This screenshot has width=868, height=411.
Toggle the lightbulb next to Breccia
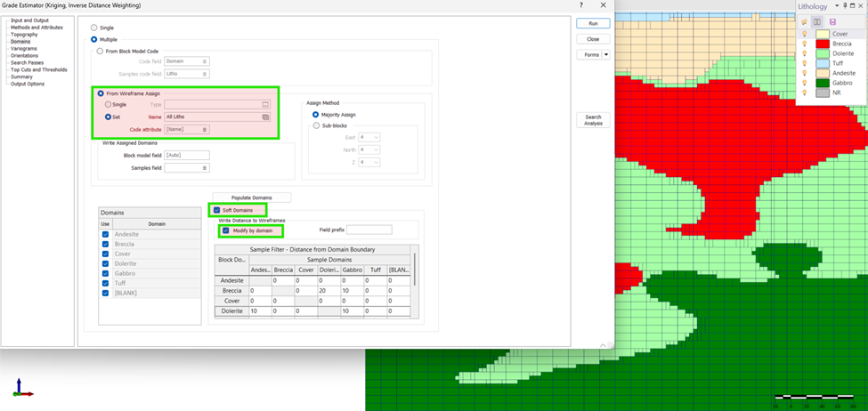click(x=805, y=44)
